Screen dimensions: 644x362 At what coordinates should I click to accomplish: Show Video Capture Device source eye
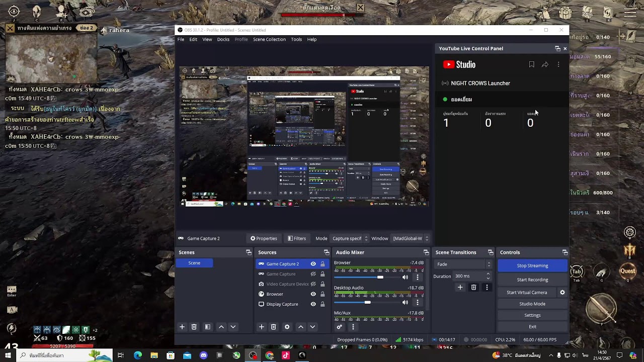[313, 284]
